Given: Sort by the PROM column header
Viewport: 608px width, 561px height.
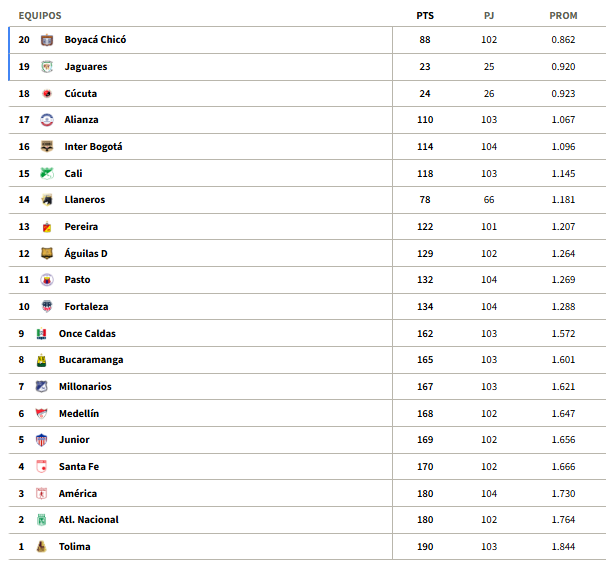Looking at the screenshot, I should click(x=563, y=16).
